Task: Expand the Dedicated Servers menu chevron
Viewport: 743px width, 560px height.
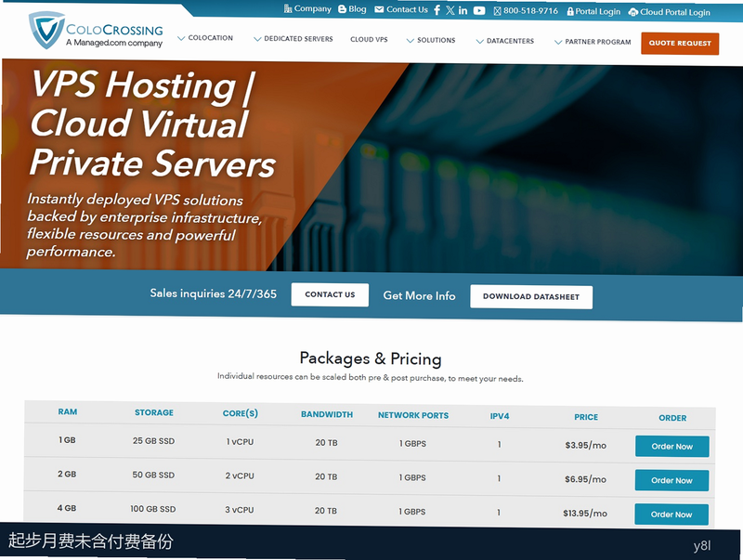Action: click(x=257, y=39)
